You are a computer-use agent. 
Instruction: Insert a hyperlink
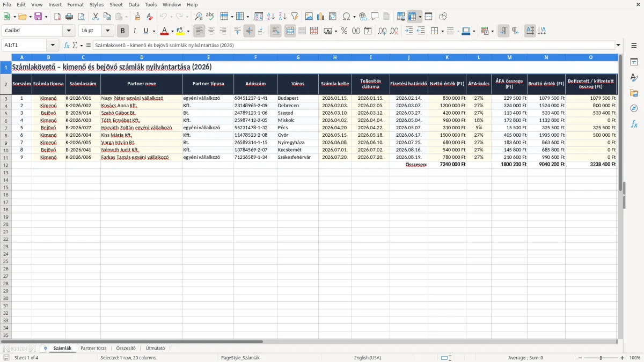[363, 17]
